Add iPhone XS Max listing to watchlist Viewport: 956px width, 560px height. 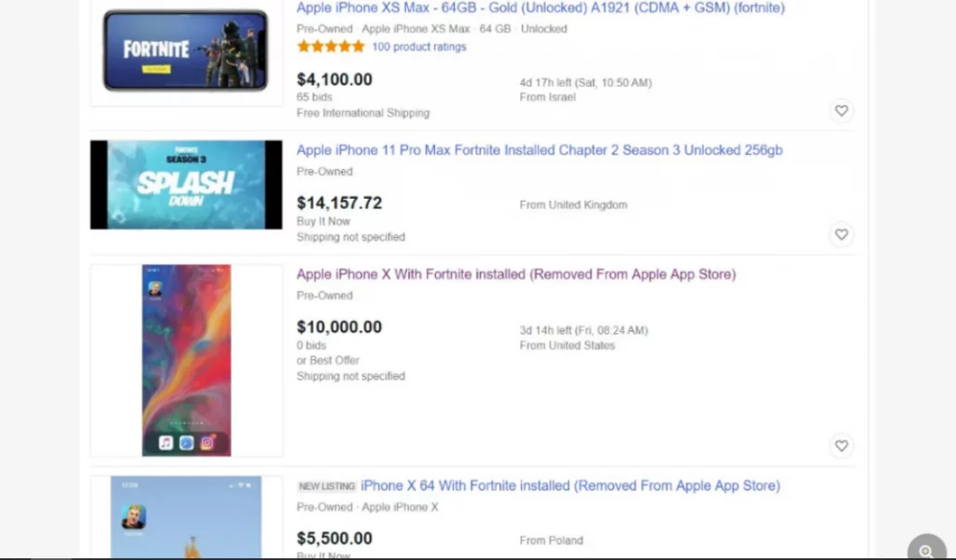[841, 111]
